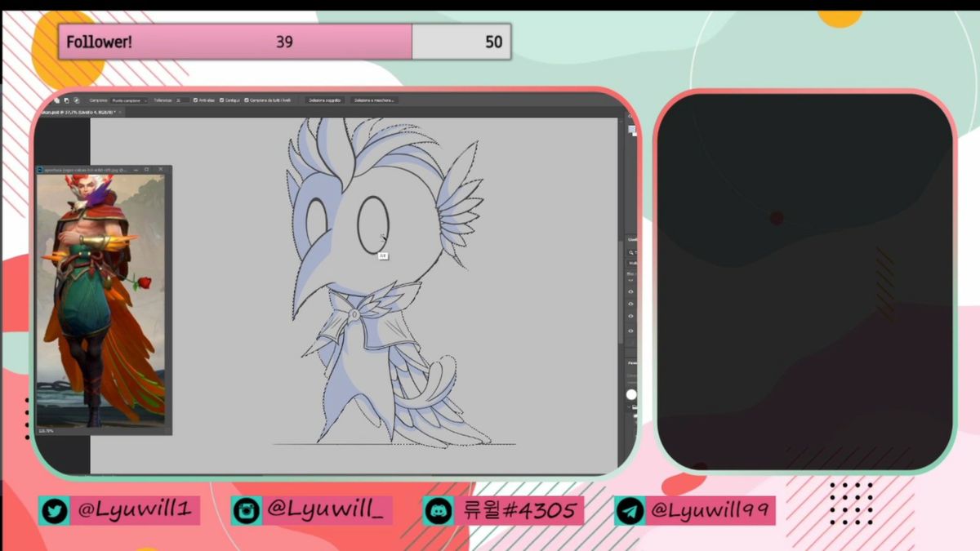Click the Twitter bird icon
Screen dimensions: 980x551
tap(54, 511)
